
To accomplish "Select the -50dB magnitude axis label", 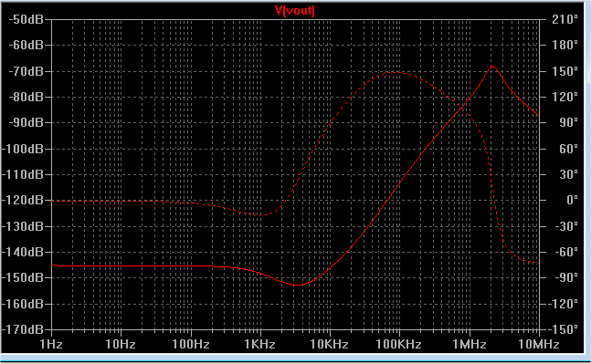I will point(26,19).
